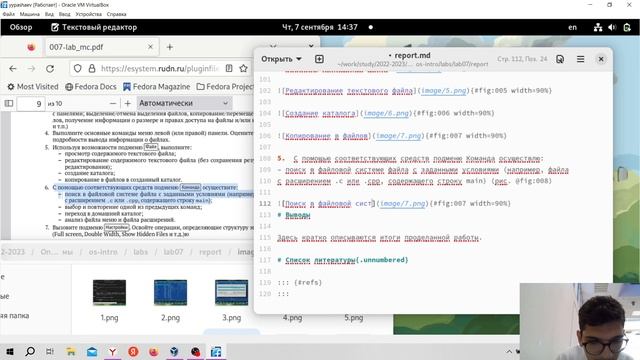640x360 pixels.
Task: Open Fedora Project bookmarks folder
Action: point(225,87)
